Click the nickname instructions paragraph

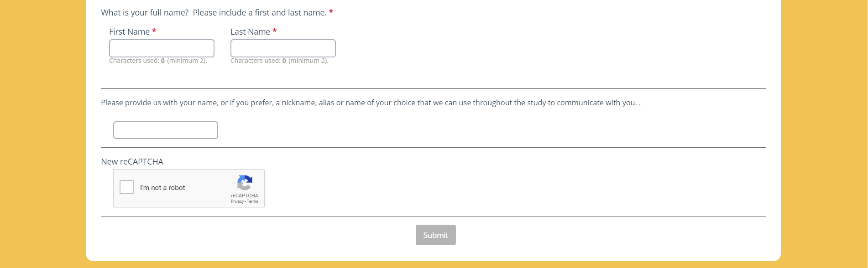click(x=370, y=103)
